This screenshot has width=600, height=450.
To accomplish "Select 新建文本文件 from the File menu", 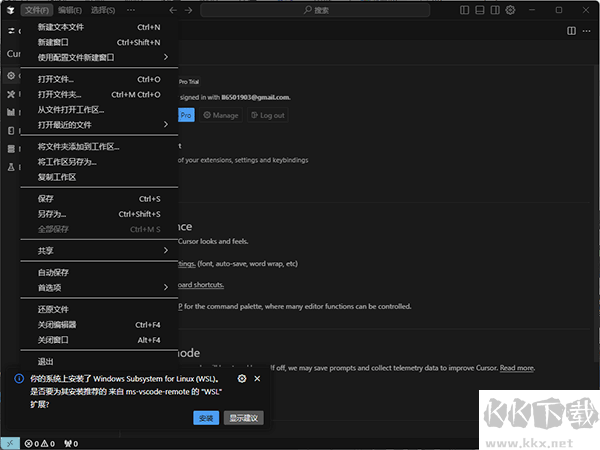I will point(60,27).
